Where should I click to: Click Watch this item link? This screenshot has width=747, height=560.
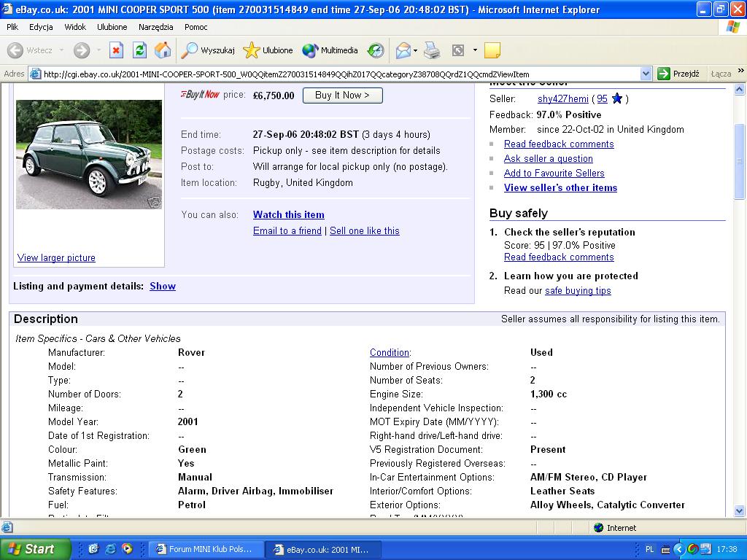coord(289,215)
